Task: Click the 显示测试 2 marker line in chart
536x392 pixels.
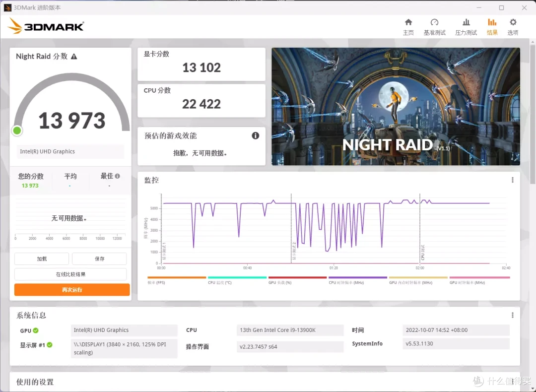Action: pyautogui.click(x=291, y=228)
